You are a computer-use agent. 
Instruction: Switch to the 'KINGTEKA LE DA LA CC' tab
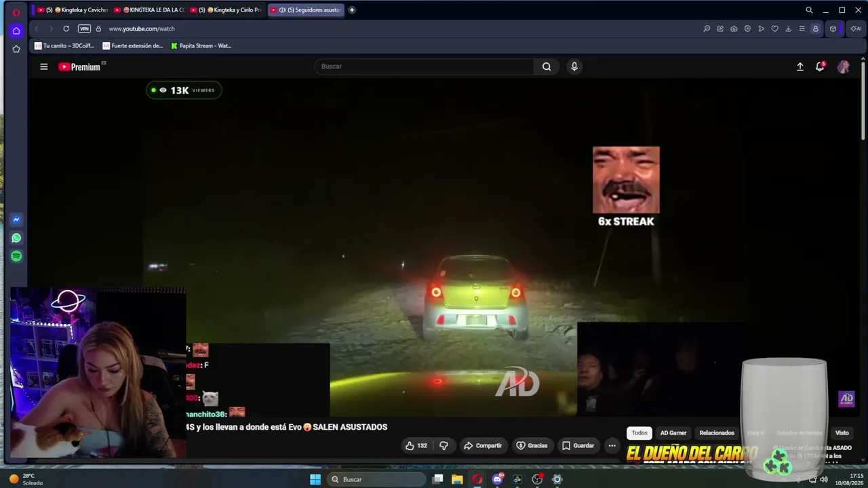pyautogui.click(x=149, y=10)
